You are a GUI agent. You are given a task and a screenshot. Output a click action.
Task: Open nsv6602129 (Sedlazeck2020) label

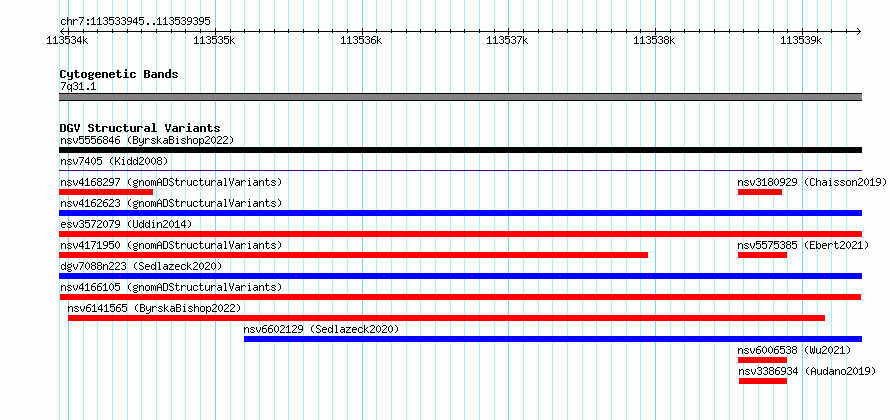tap(321, 329)
